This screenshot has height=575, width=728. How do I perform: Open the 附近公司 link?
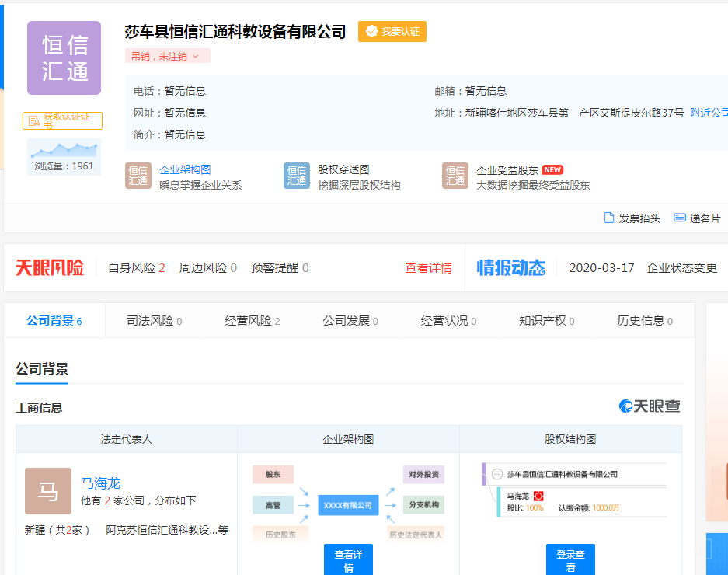pyautogui.click(x=709, y=113)
